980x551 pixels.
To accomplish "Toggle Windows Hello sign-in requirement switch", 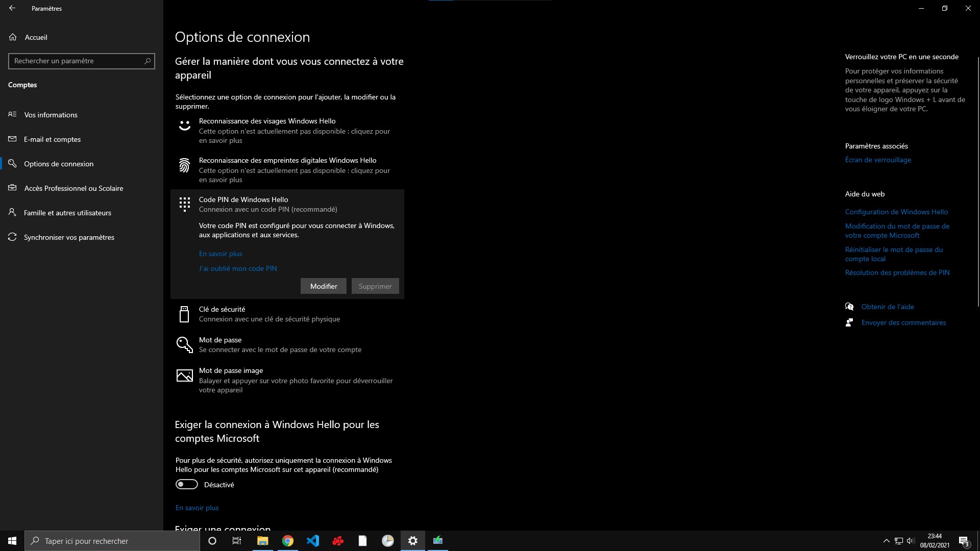I will point(187,484).
